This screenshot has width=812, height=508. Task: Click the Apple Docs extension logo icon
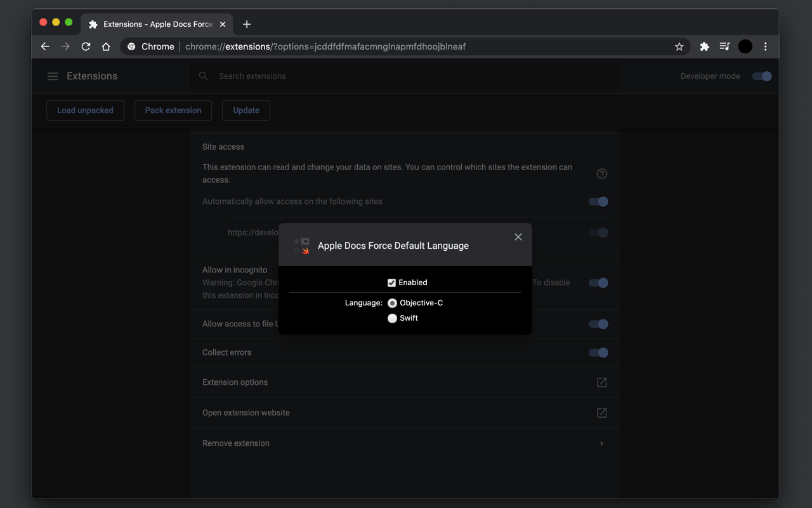[301, 246]
